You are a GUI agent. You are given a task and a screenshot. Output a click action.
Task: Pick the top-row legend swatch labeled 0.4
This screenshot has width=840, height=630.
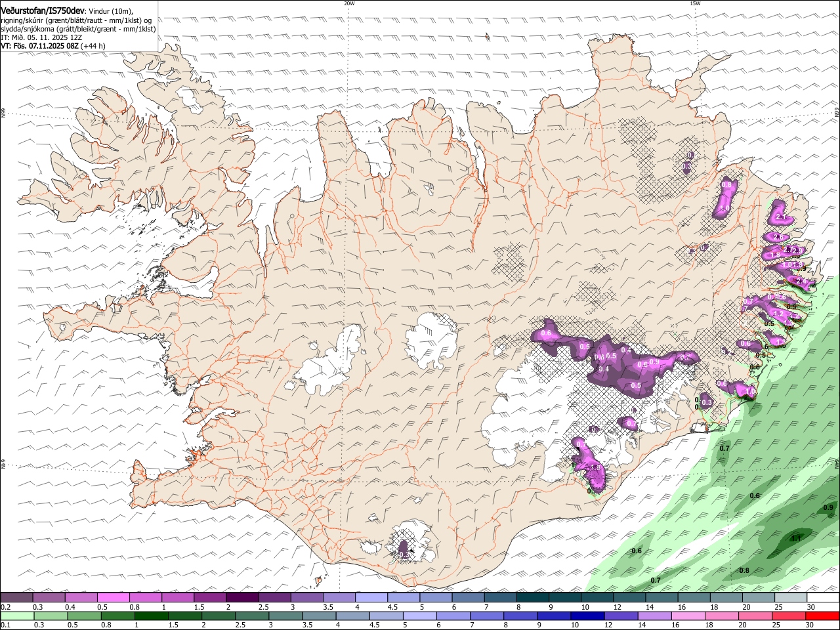(x=81, y=597)
